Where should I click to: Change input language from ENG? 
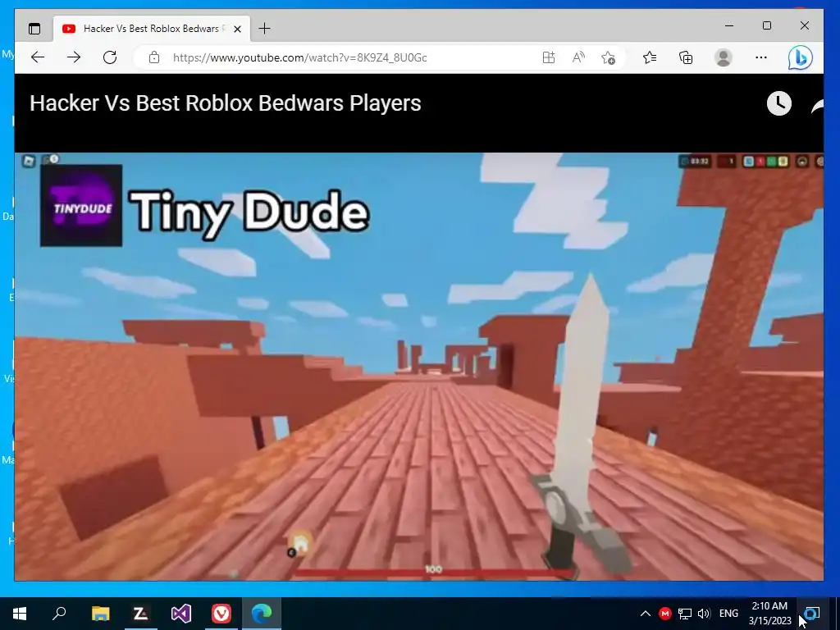click(x=728, y=614)
